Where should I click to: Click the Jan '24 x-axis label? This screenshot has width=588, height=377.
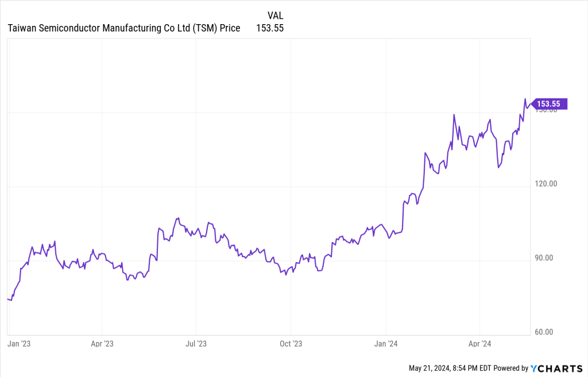385,344
